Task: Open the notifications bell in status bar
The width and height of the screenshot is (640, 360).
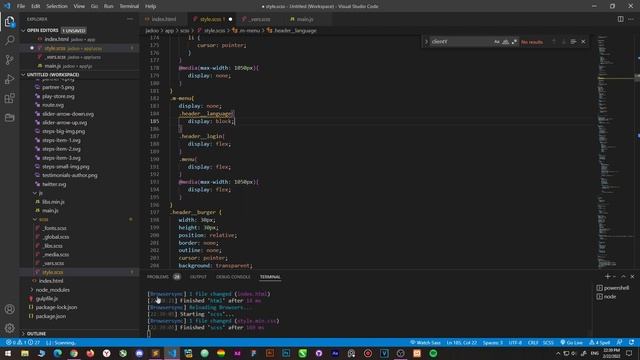Action: 631,342
